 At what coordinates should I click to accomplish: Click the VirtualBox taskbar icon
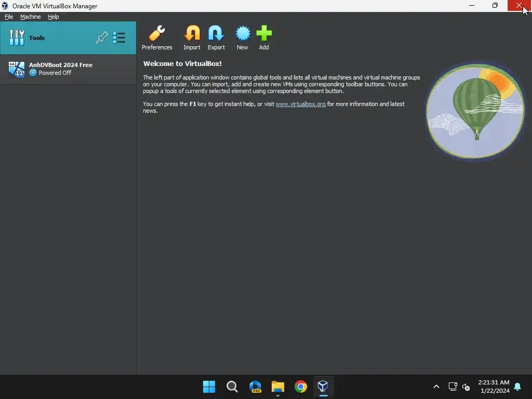[323, 387]
